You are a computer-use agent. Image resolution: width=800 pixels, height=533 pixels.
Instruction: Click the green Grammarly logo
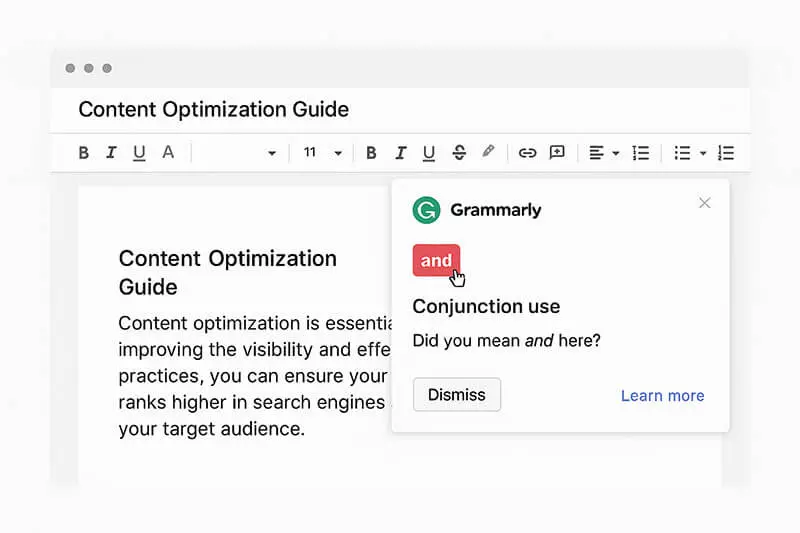click(426, 210)
